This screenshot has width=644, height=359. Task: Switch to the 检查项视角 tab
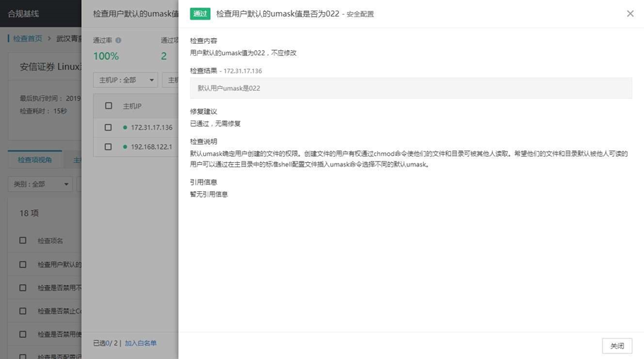[35, 160]
